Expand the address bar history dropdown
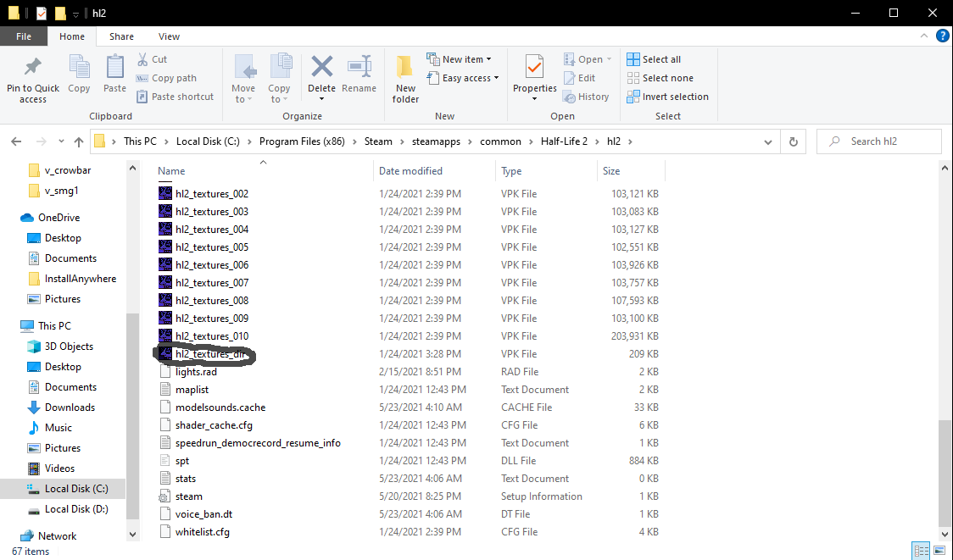The height and width of the screenshot is (560, 953). [x=767, y=141]
